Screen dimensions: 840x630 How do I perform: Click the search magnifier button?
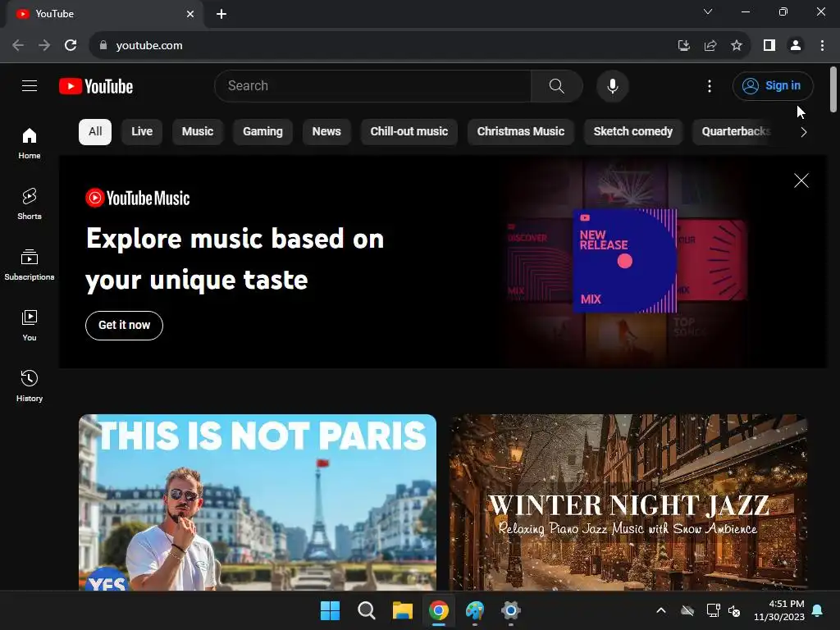tap(557, 85)
